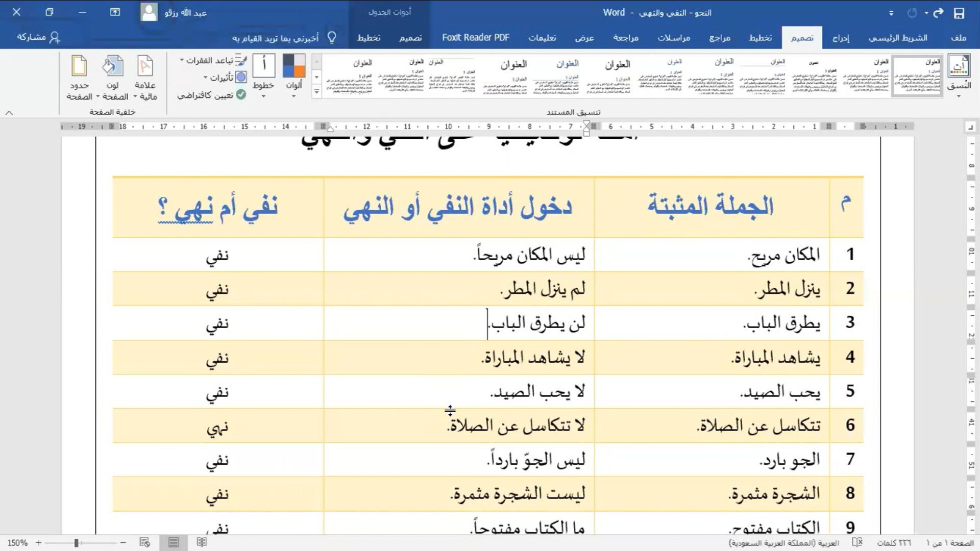Switch to مراجعة (Review) tab
Screen dimensions: 980x551
click(626, 38)
